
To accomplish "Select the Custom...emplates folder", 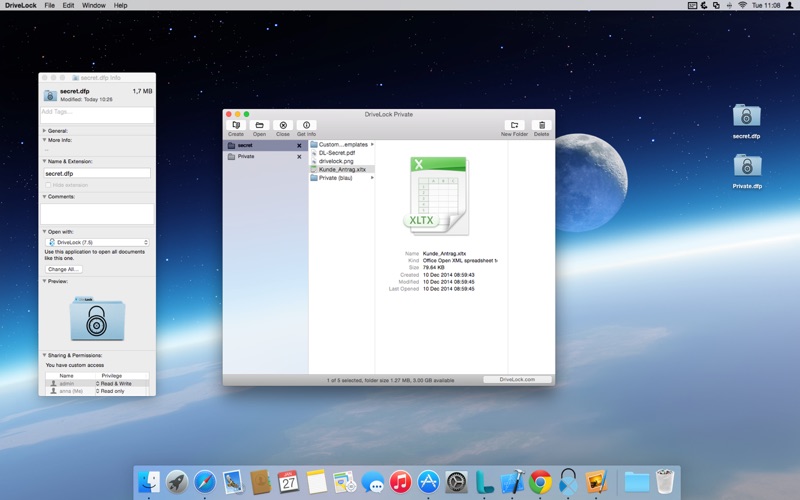I will pos(342,144).
